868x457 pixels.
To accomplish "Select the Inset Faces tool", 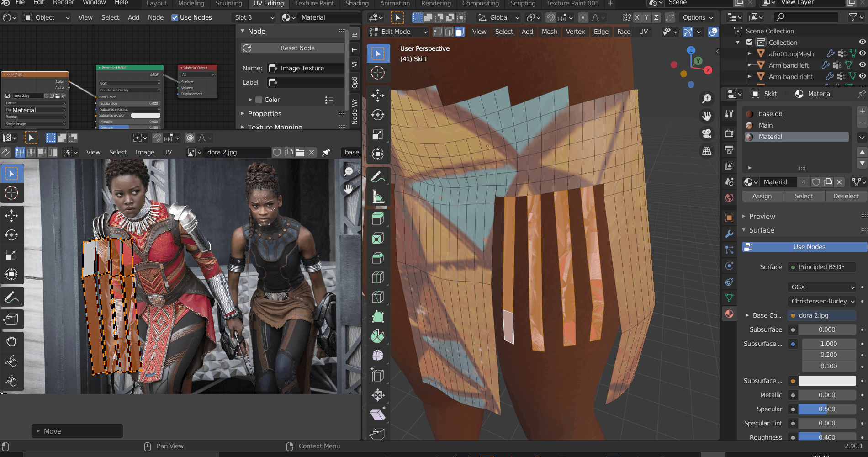I will pyautogui.click(x=378, y=238).
